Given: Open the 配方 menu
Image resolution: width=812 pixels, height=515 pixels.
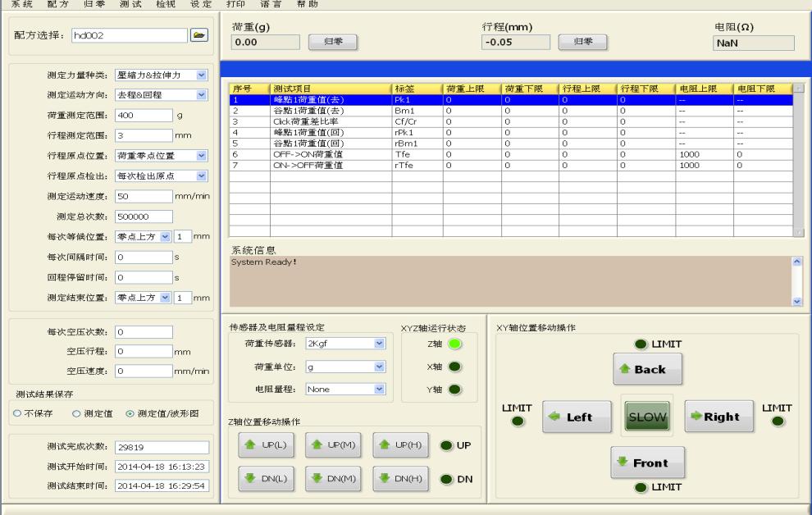Looking at the screenshot, I should coord(57,3).
